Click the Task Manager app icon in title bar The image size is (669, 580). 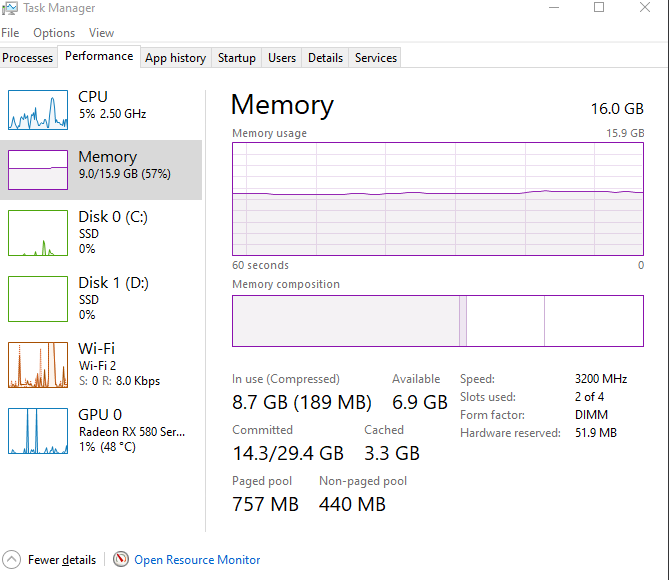coord(10,8)
